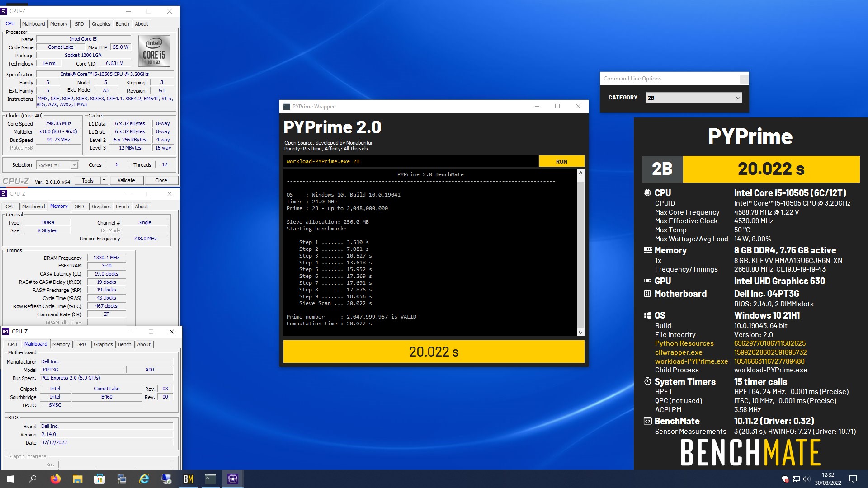Open the notification center icon
The height and width of the screenshot is (488, 868).
(853, 479)
